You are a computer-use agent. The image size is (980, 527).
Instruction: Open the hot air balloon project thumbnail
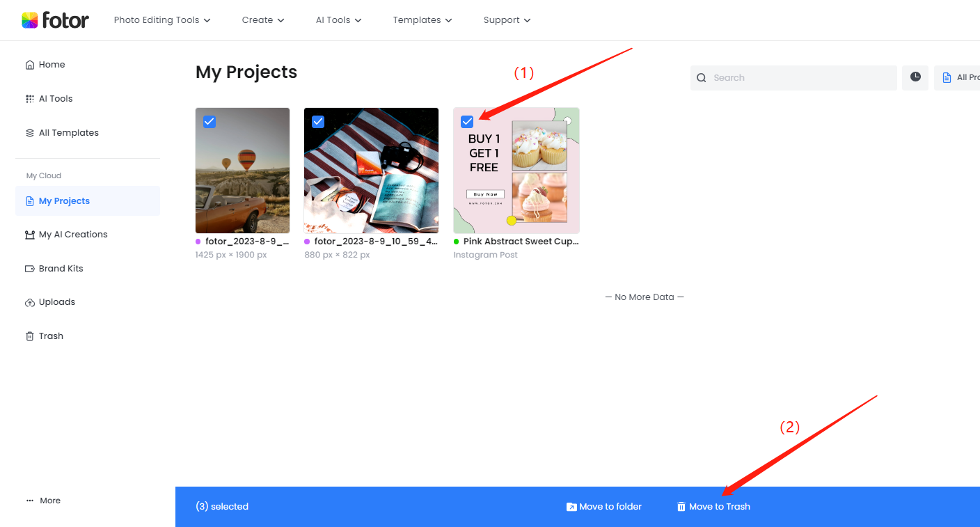click(x=242, y=171)
